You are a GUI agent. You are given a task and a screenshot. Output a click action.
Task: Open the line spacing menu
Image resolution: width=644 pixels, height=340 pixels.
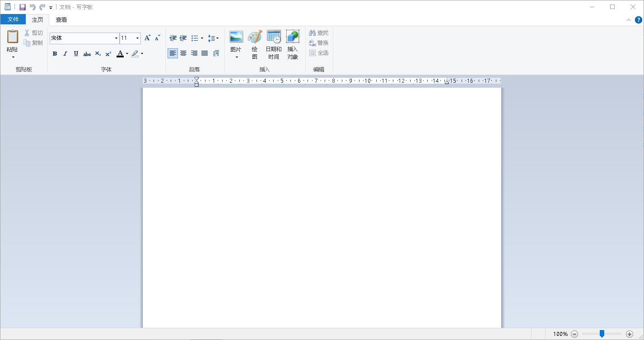213,38
